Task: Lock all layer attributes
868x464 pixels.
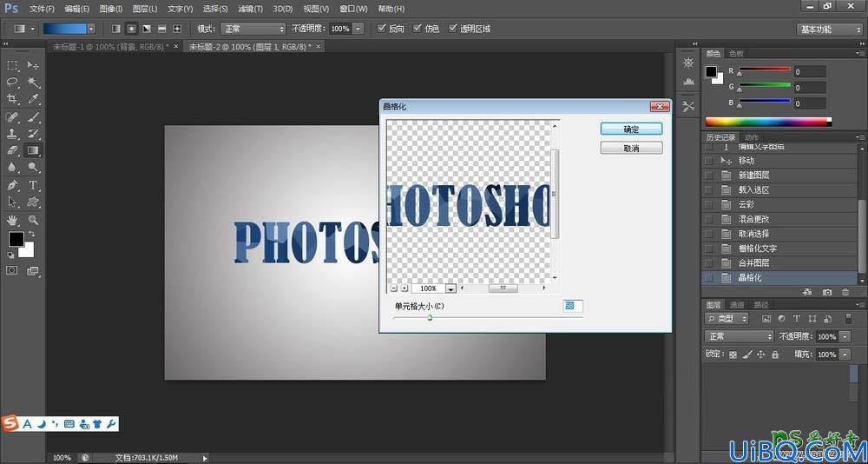Action: pyautogui.click(x=775, y=355)
